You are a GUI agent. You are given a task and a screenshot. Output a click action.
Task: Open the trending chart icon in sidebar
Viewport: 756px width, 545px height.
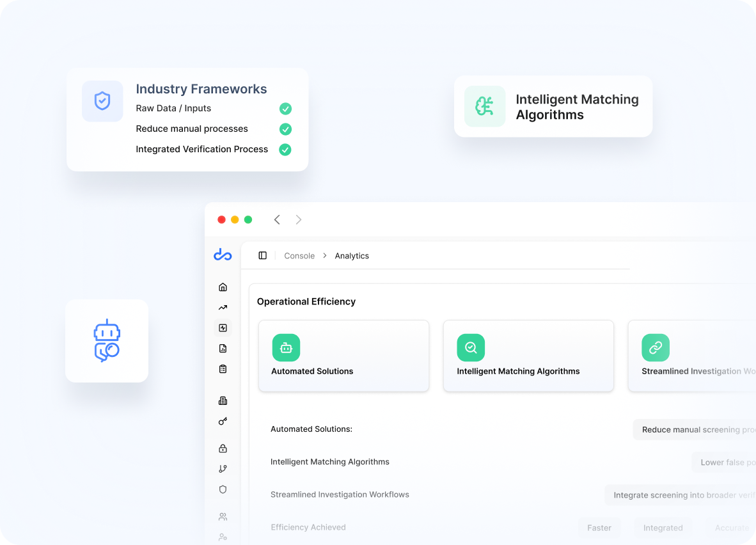pyautogui.click(x=223, y=308)
